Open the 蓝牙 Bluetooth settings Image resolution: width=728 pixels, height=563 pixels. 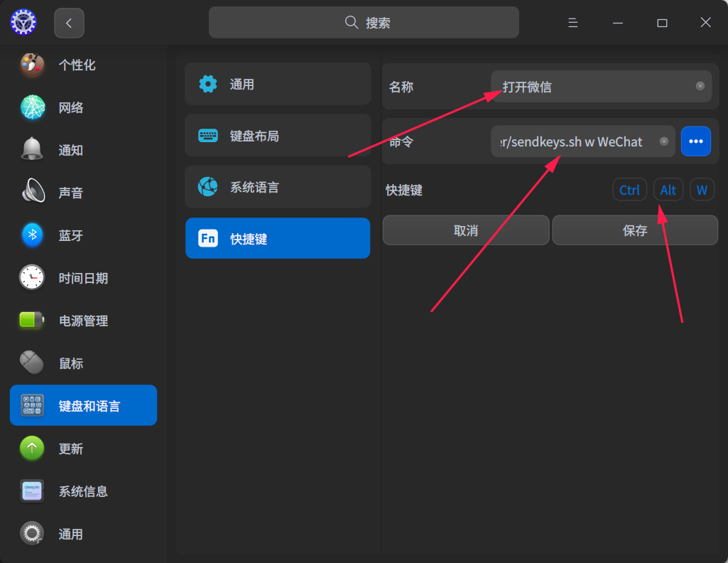pos(83,235)
